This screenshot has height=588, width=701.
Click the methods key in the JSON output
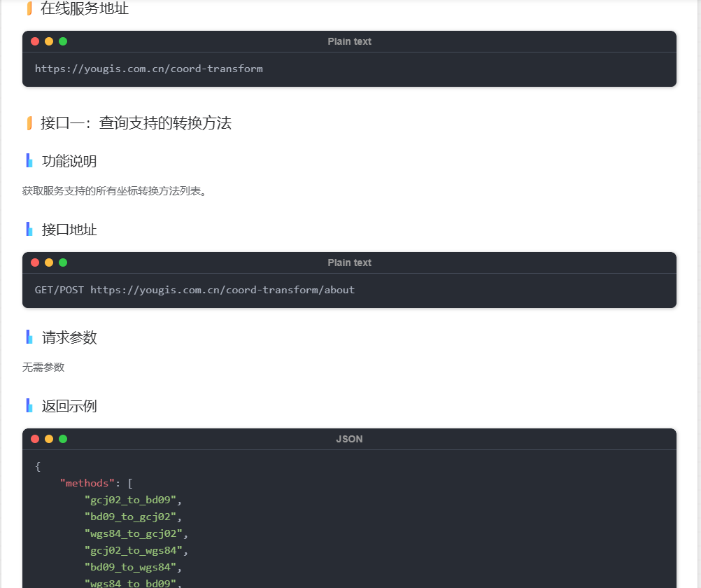[85, 483]
